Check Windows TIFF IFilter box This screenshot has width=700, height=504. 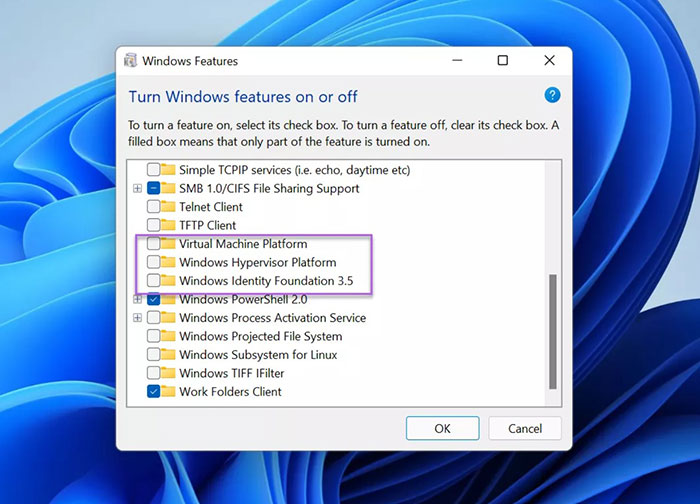[x=154, y=373]
